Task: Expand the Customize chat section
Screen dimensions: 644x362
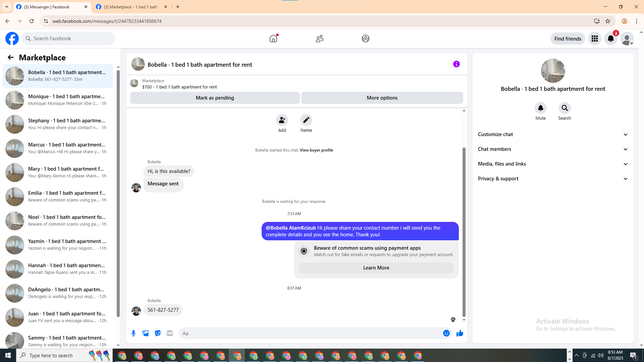Action: click(x=553, y=134)
